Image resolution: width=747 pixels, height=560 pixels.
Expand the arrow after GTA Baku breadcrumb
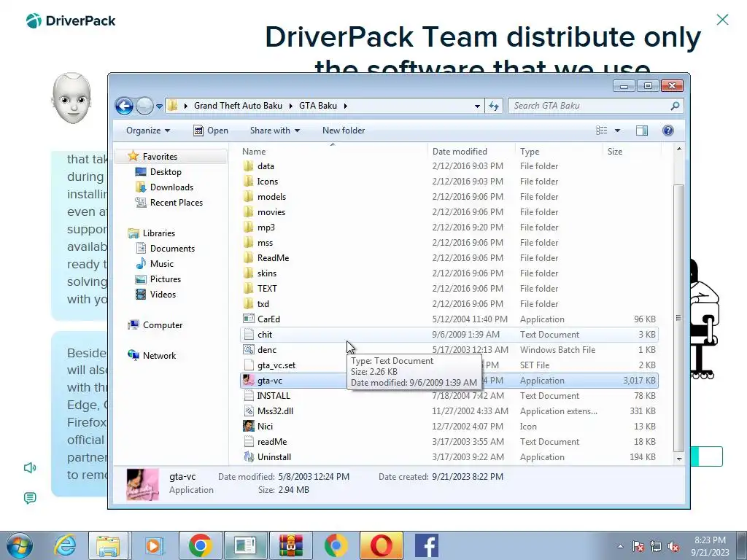(x=345, y=106)
